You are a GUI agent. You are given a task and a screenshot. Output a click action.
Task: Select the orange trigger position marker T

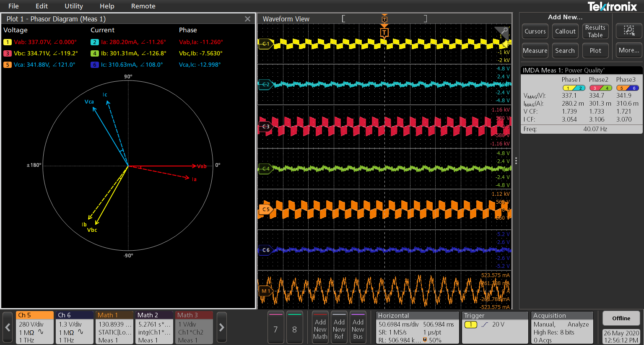pos(384,33)
